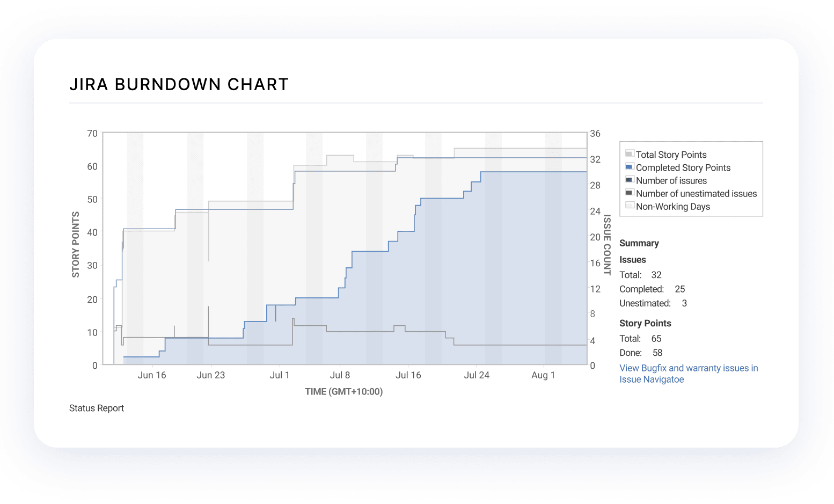The height and width of the screenshot is (504, 834).
Task: Click the Total Story Points legend swatch
Action: (x=630, y=154)
